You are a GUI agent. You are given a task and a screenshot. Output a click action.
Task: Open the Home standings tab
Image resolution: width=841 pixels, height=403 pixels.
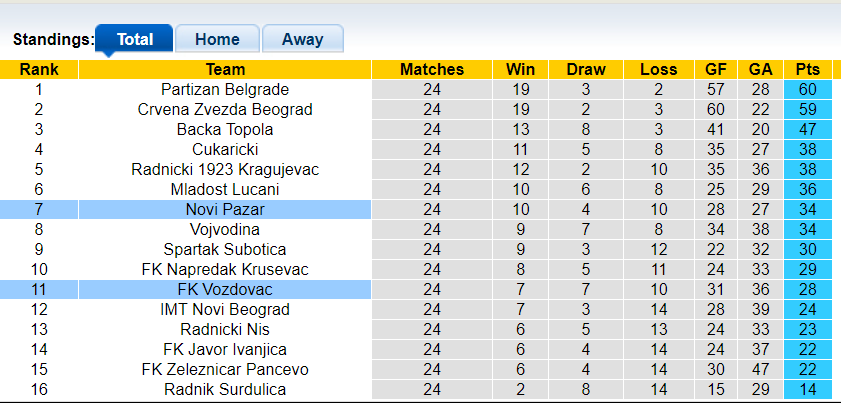[x=217, y=39]
